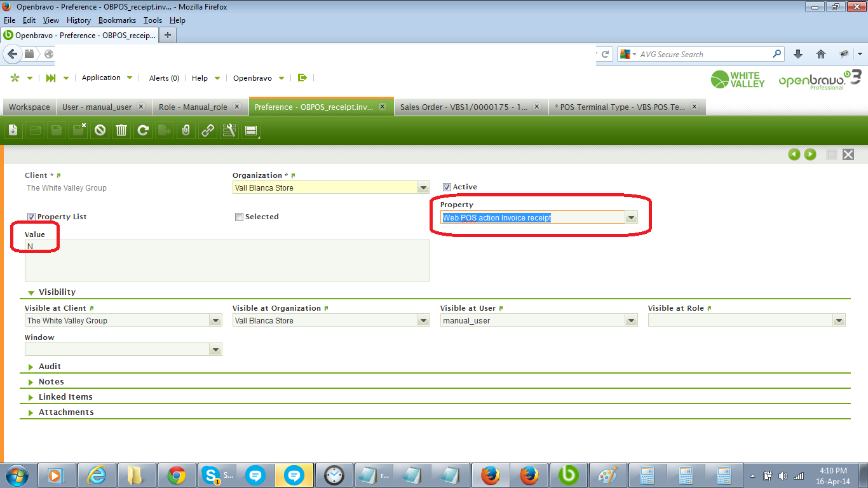Click the green logout arrow icon
Screen dimensions: 868x488
(x=302, y=78)
